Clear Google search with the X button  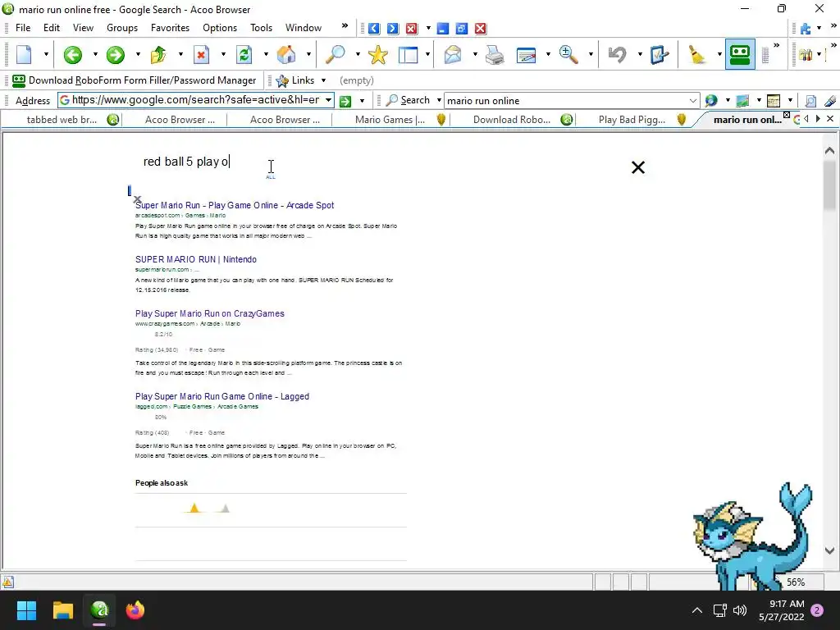click(x=638, y=167)
